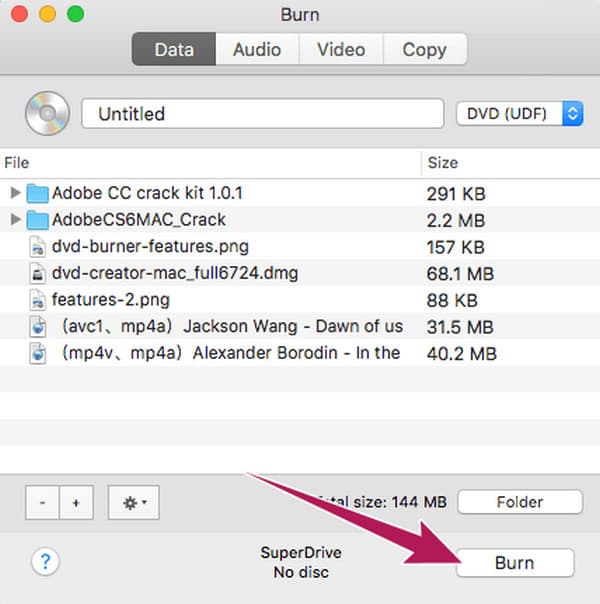The image size is (600, 604).
Task: Click the Adobe CC crack kit folder icon
Action: click(x=37, y=193)
